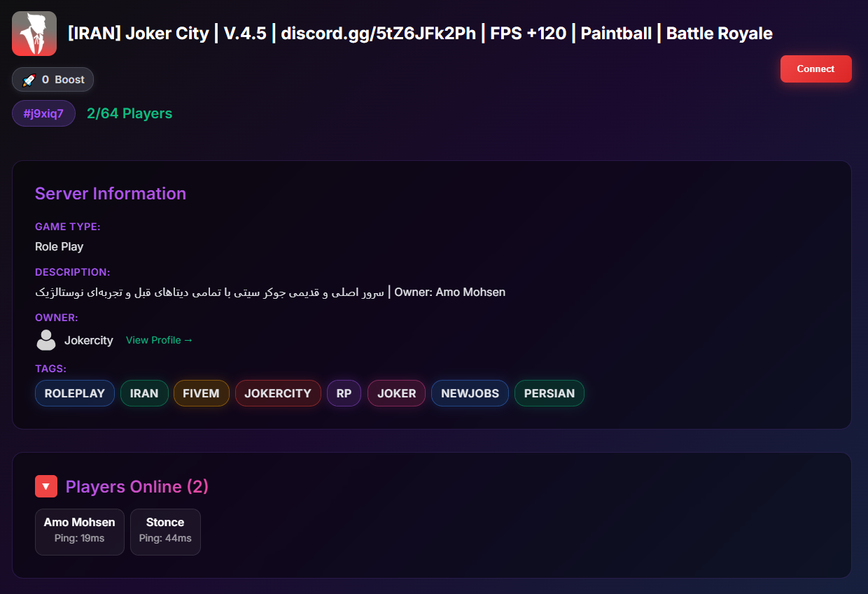
Task: Click the #j9xiq7 server code badge
Action: [x=43, y=113]
